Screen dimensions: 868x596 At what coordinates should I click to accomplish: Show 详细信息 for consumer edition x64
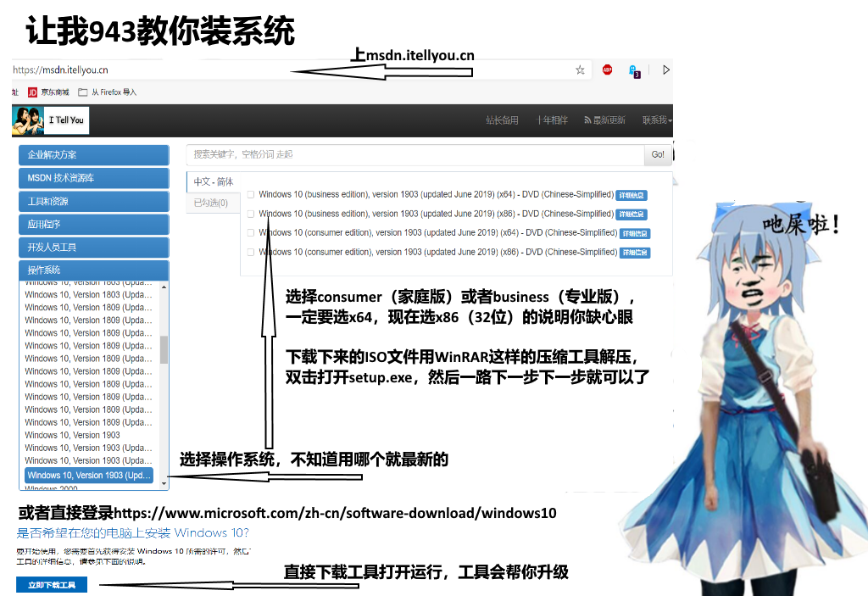coord(634,234)
